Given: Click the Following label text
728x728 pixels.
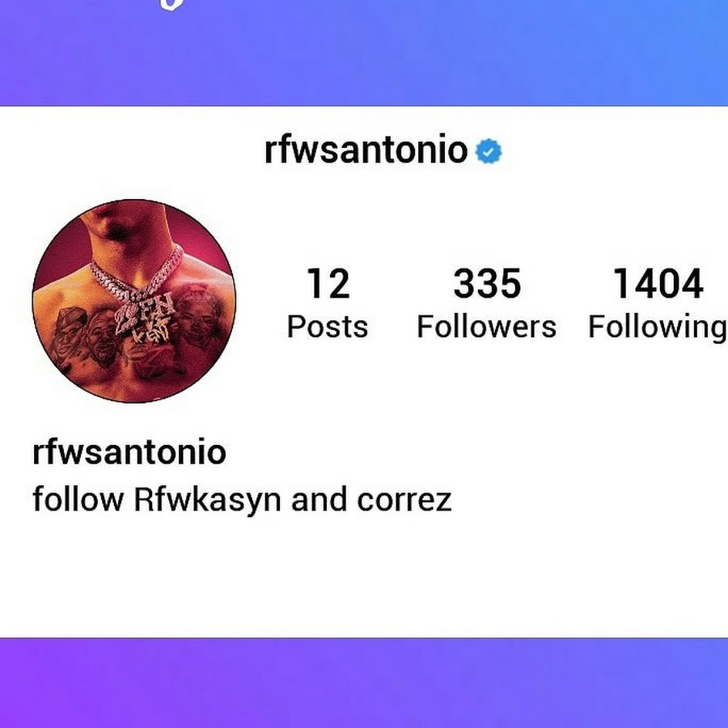Looking at the screenshot, I should [x=658, y=328].
